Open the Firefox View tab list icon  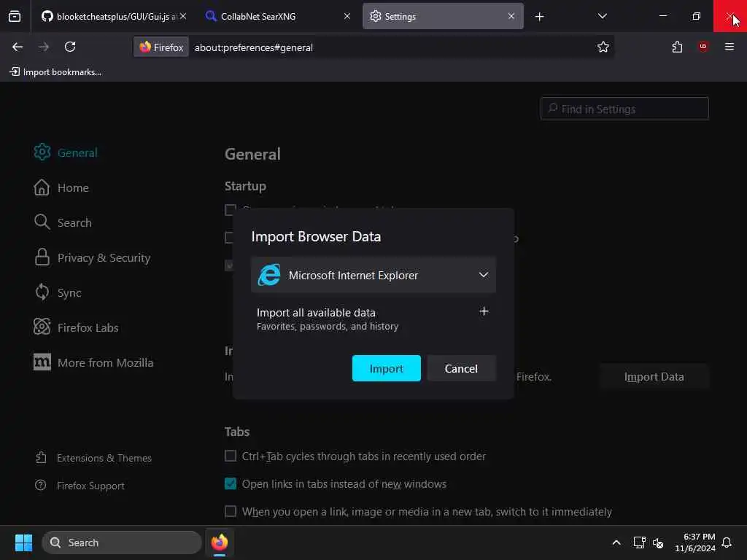[15, 16]
